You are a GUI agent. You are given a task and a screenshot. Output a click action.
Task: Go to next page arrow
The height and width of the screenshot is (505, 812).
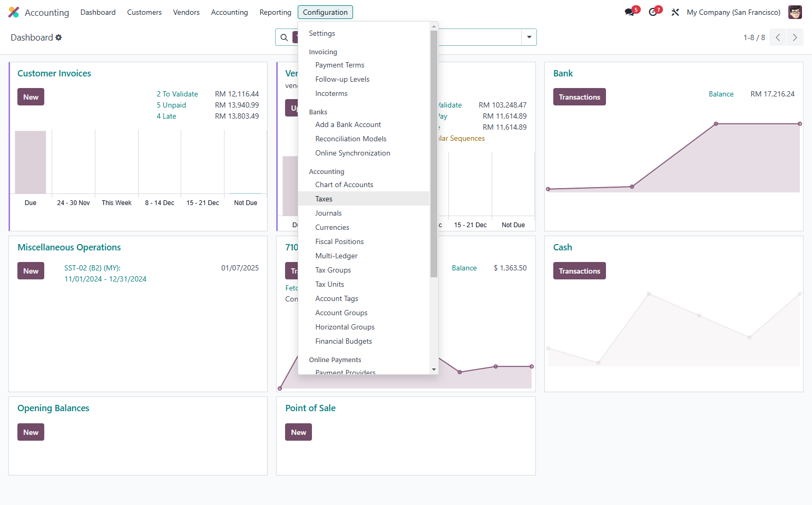795,37
